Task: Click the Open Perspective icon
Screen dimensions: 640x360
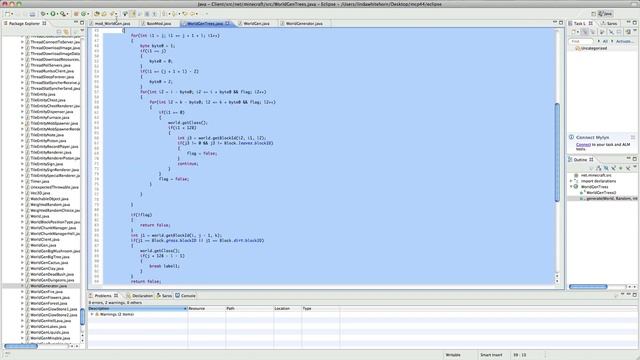Action: tap(593, 14)
